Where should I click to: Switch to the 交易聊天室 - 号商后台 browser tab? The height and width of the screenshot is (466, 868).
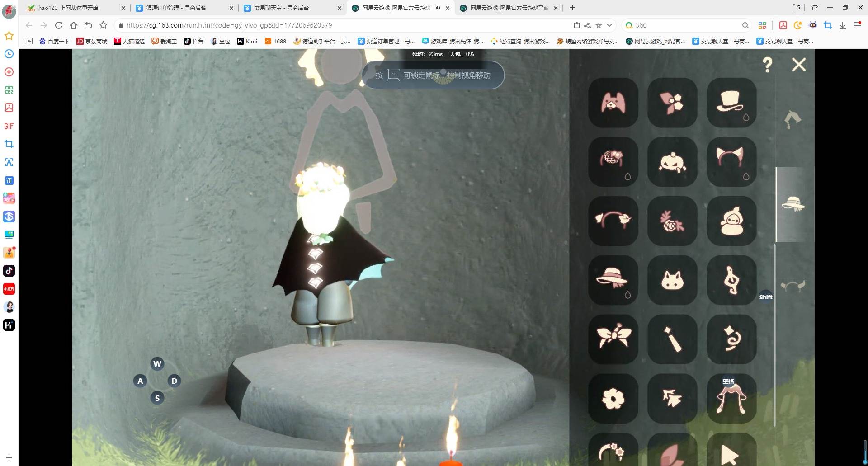(x=292, y=8)
